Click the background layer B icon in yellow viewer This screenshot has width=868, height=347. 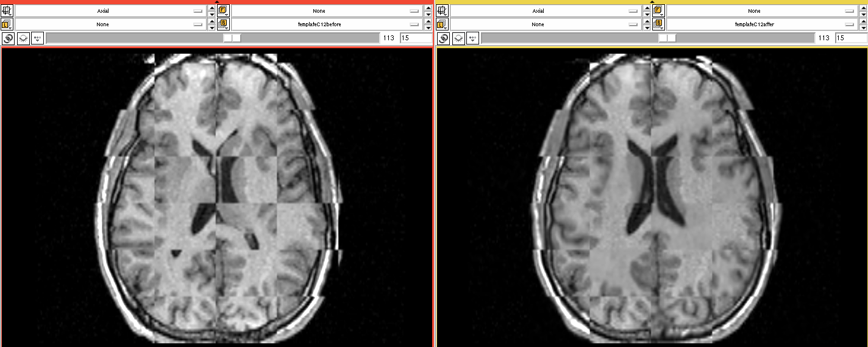coord(658,24)
